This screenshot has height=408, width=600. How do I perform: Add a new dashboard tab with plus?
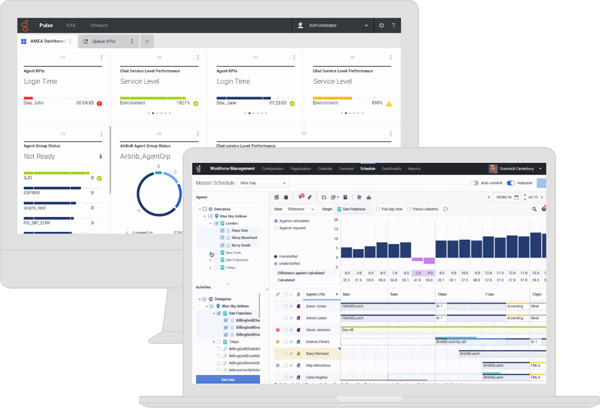coord(147,42)
